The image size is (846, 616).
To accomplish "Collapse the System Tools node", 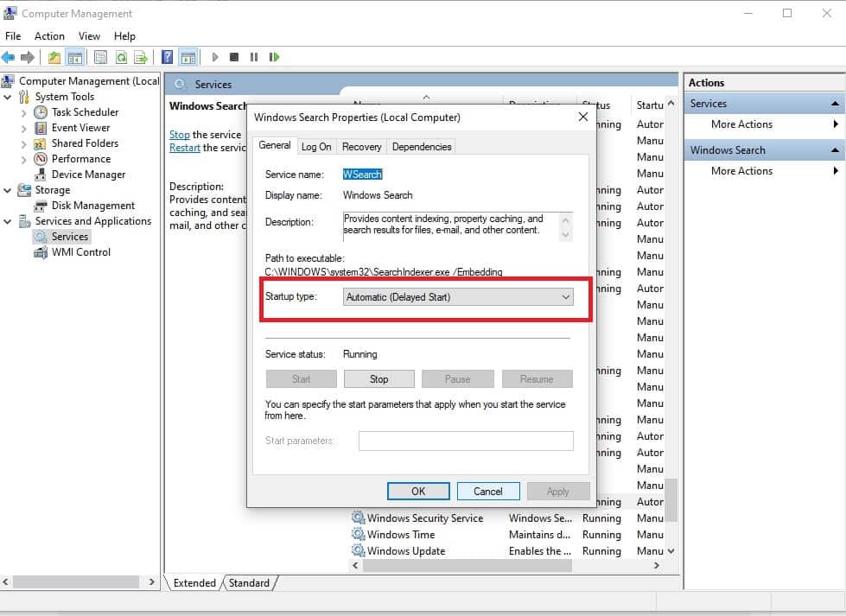I will point(8,97).
